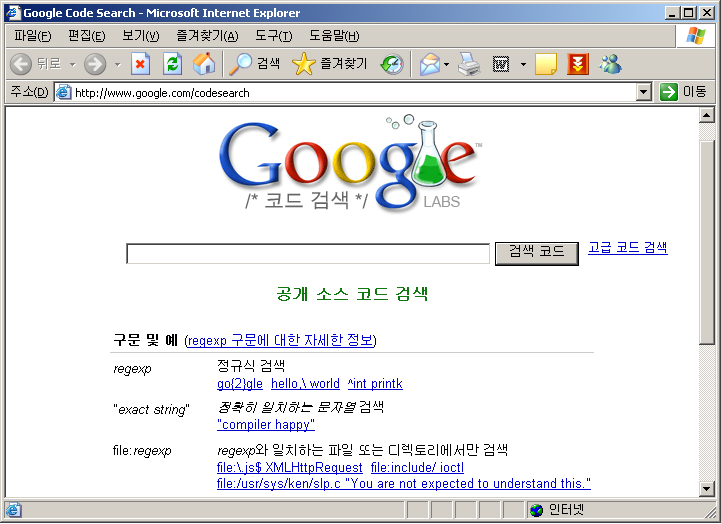Stop page loading with red X icon
Screen dimensions: 721x524
tap(140, 64)
